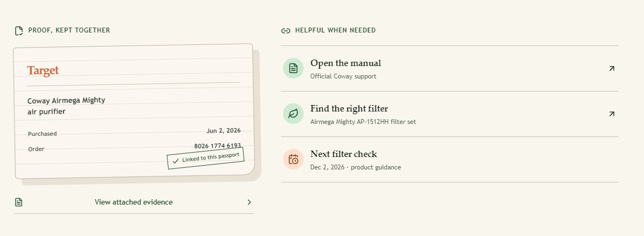Click the external arrow on Find the right filter
The image size is (644, 236).
click(612, 114)
